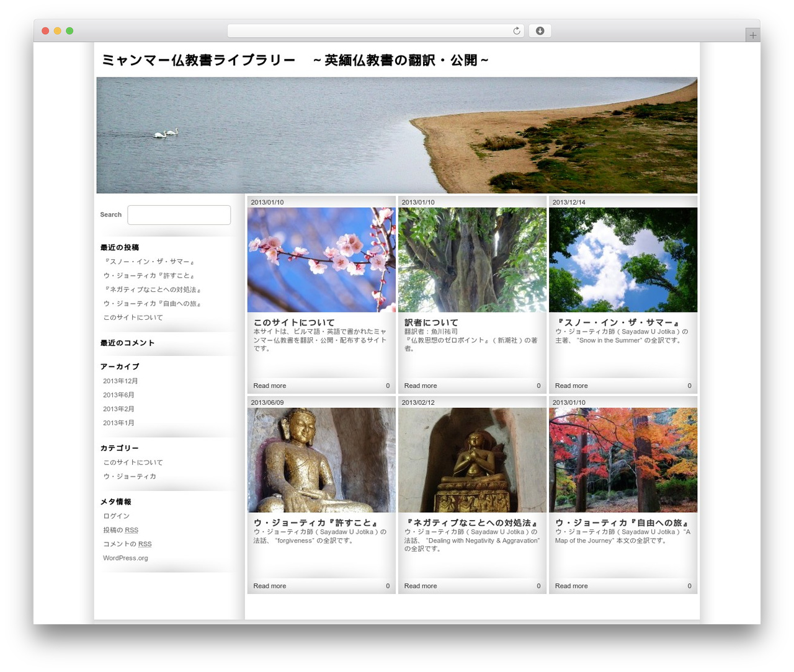This screenshot has width=794, height=672.
Task: Click into the Search input field
Action: (x=179, y=215)
